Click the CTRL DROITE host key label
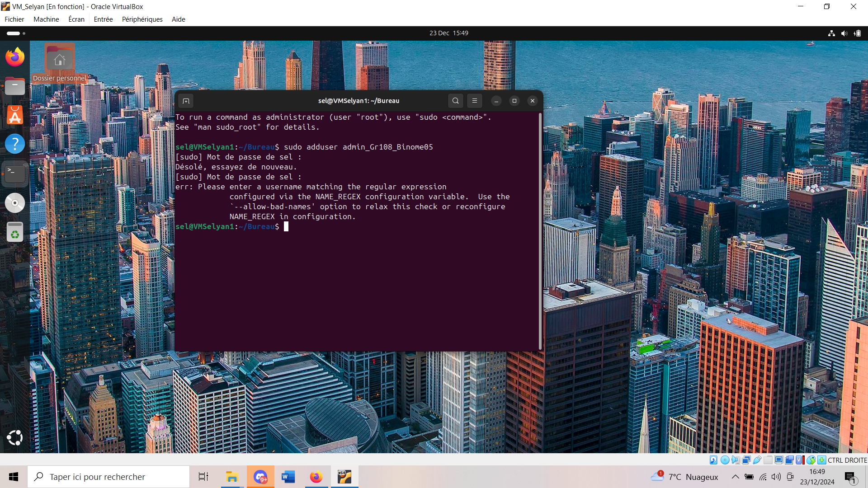The image size is (868, 488). click(847, 460)
